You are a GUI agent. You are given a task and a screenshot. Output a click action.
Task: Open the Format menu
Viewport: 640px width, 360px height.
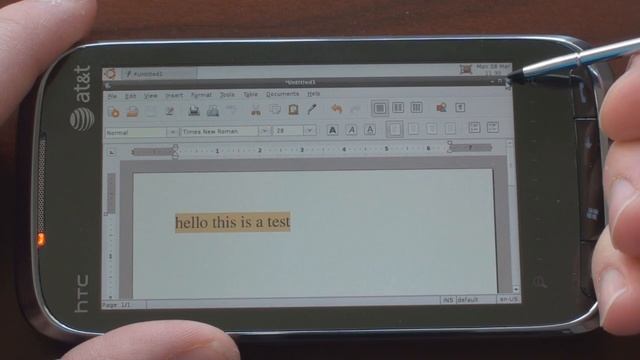click(x=201, y=95)
